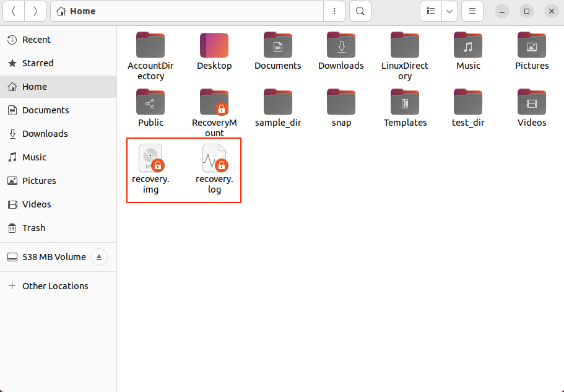Open Music in the sidebar
The width and height of the screenshot is (564, 392).
point(58,157)
